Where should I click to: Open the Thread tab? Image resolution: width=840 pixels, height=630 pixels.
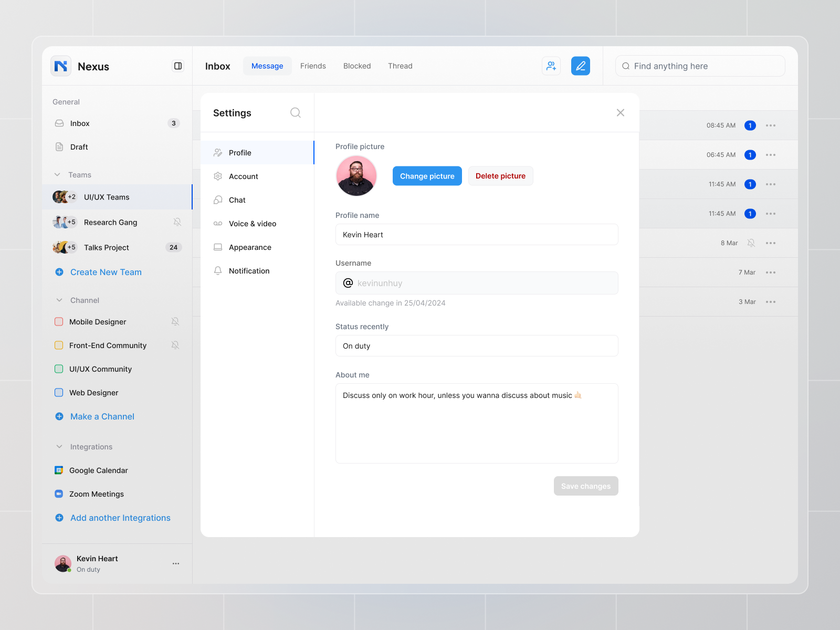point(400,66)
